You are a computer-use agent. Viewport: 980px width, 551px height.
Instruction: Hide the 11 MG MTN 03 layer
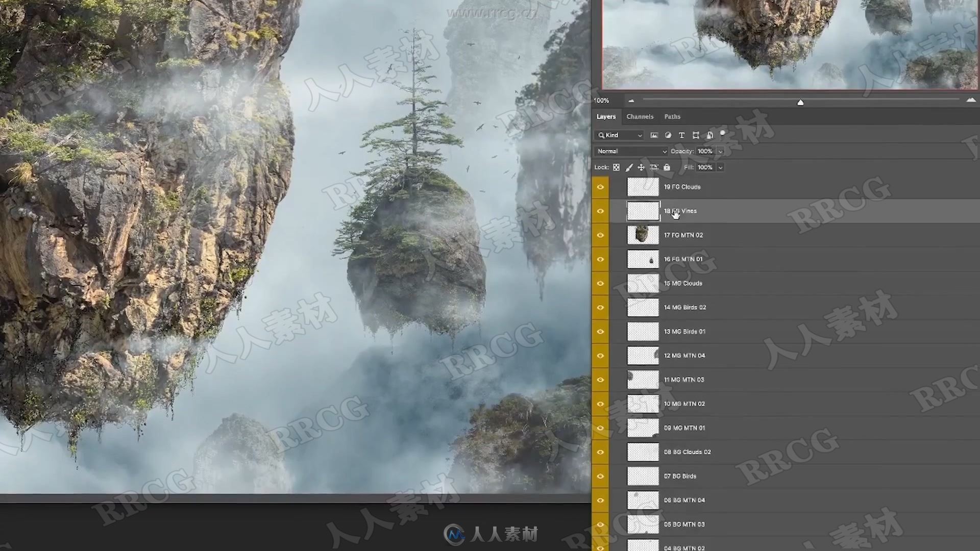pos(600,380)
